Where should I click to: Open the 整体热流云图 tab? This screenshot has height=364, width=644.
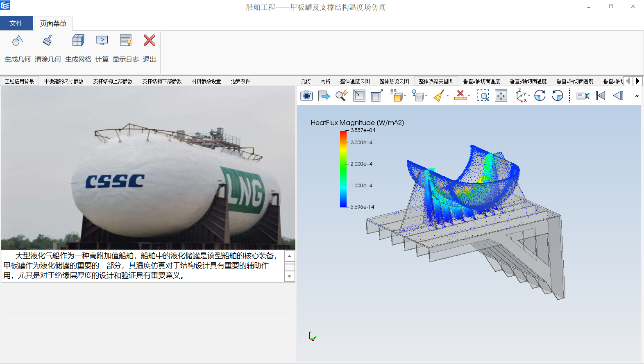point(394,81)
